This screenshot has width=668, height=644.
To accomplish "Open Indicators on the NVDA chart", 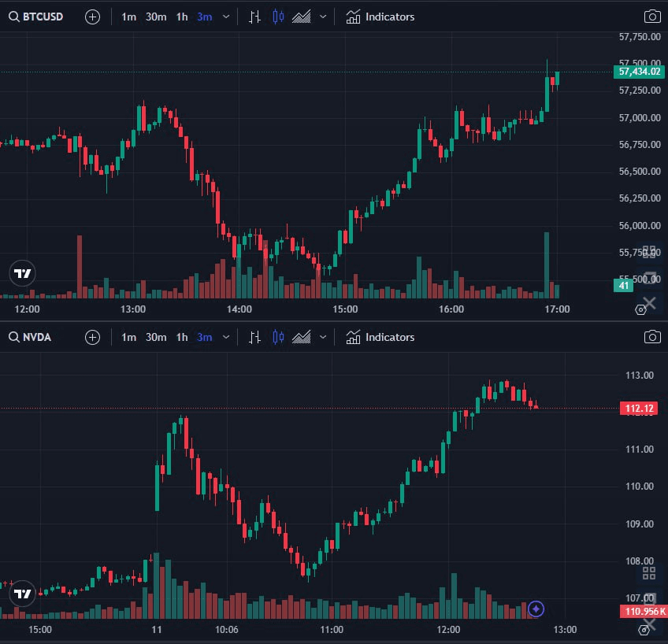I will [x=380, y=338].
